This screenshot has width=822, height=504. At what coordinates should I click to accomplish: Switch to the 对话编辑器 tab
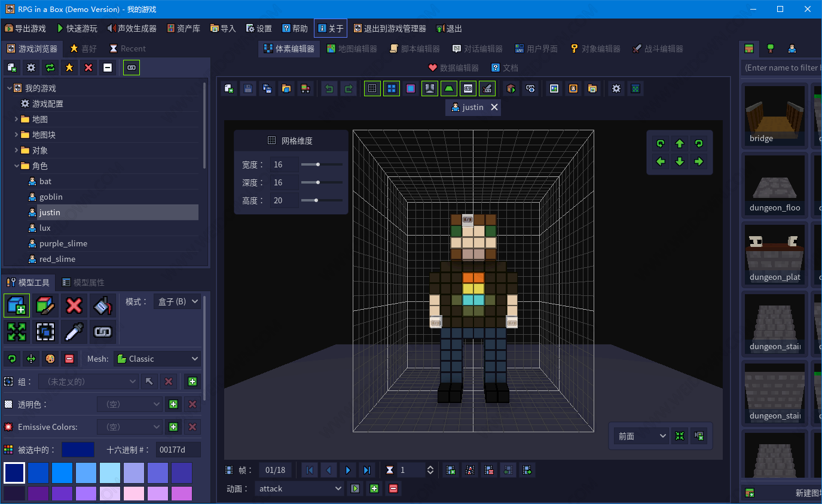click(477, 48)
